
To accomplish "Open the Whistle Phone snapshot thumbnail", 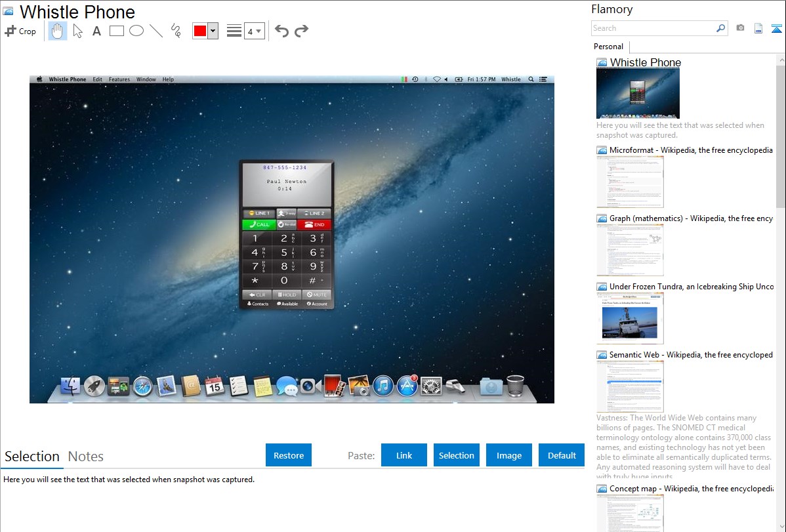I will (638, 93).
